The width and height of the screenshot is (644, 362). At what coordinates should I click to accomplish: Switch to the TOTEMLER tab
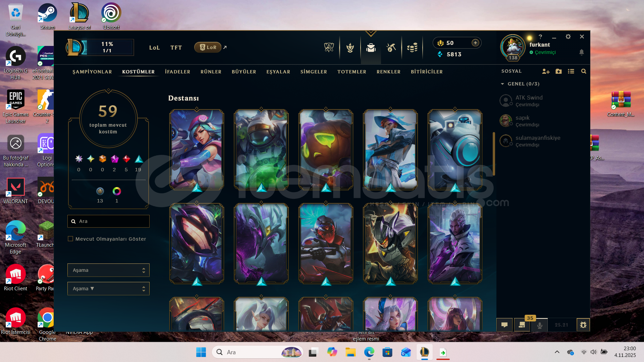point(352,72)
